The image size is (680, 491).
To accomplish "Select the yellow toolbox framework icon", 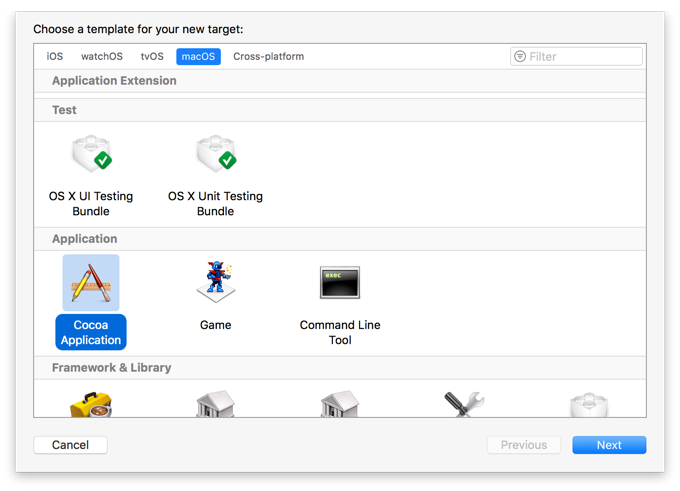I will (x=91, y=404).
